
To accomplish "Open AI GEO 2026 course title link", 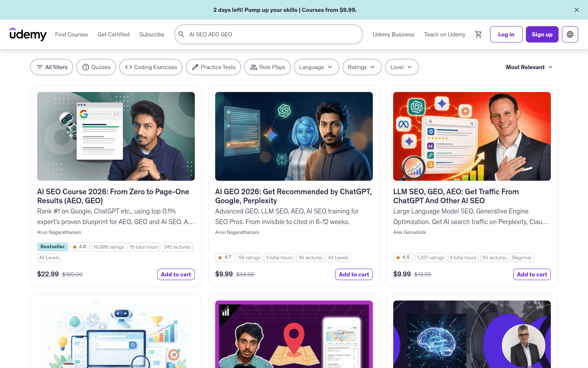I will [293, 196].
